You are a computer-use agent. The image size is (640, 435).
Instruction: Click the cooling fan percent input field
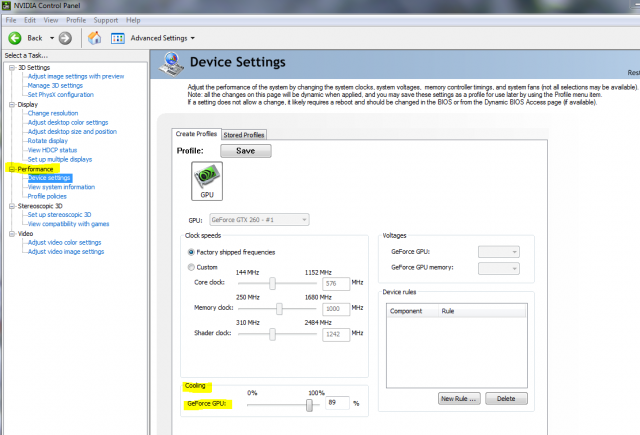pyautogui.click(x=337, y=403)
